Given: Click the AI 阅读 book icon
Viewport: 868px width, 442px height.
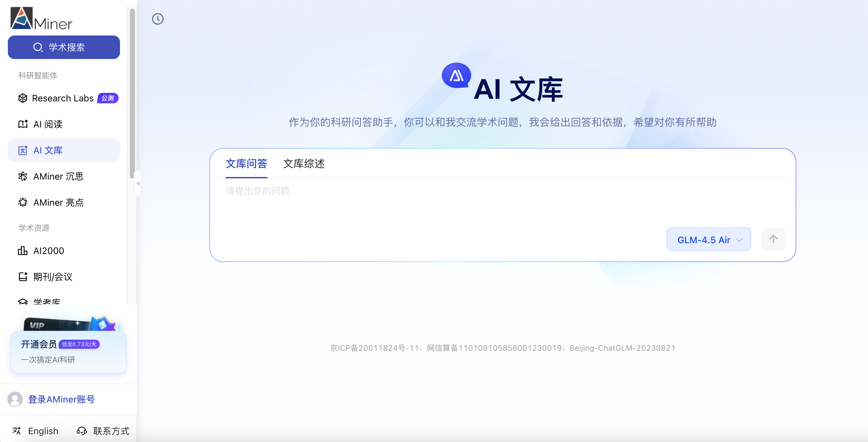Looking at the screenshot, I should pos(22,124).
